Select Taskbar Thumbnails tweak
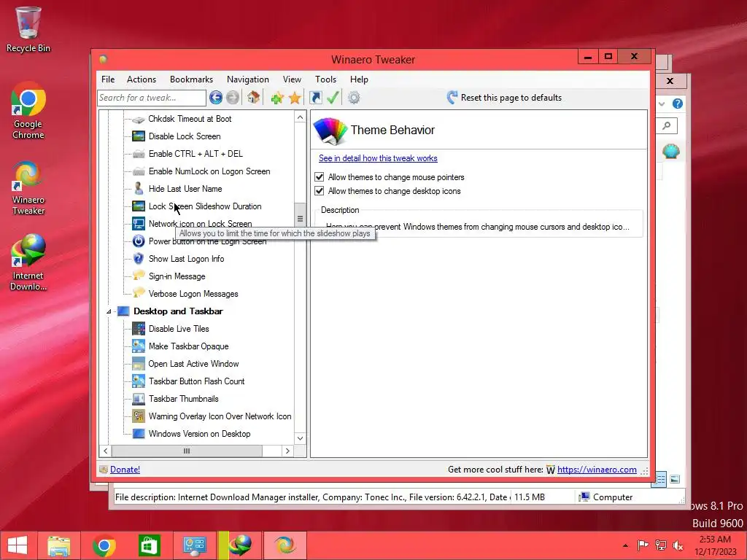The width and height of the screenshot is (747, 560). point(183,399)
